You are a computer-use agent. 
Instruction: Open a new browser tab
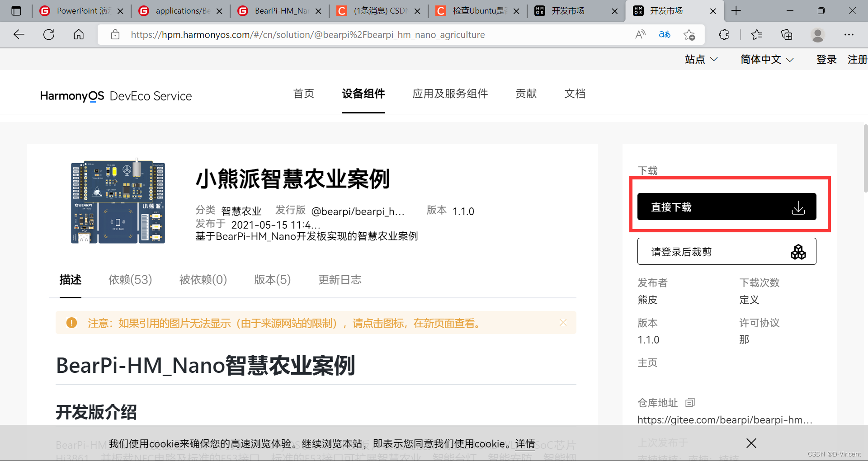click(736, 11)
